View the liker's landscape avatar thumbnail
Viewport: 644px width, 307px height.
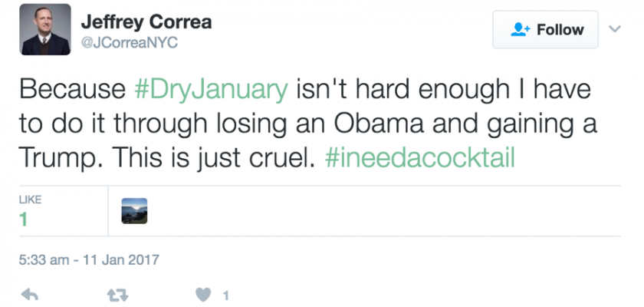134,210
